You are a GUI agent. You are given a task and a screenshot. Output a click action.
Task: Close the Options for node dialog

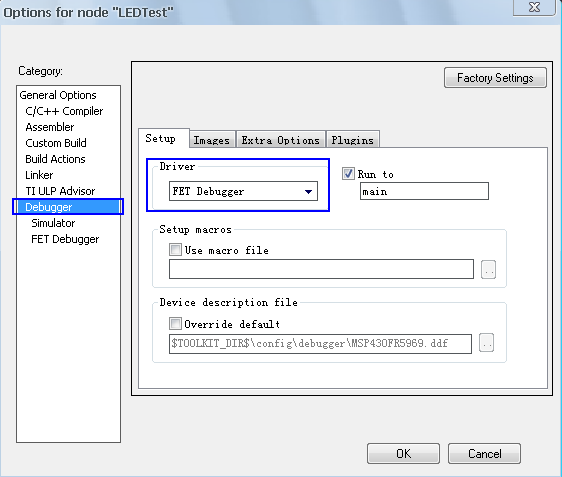point(534,7)
